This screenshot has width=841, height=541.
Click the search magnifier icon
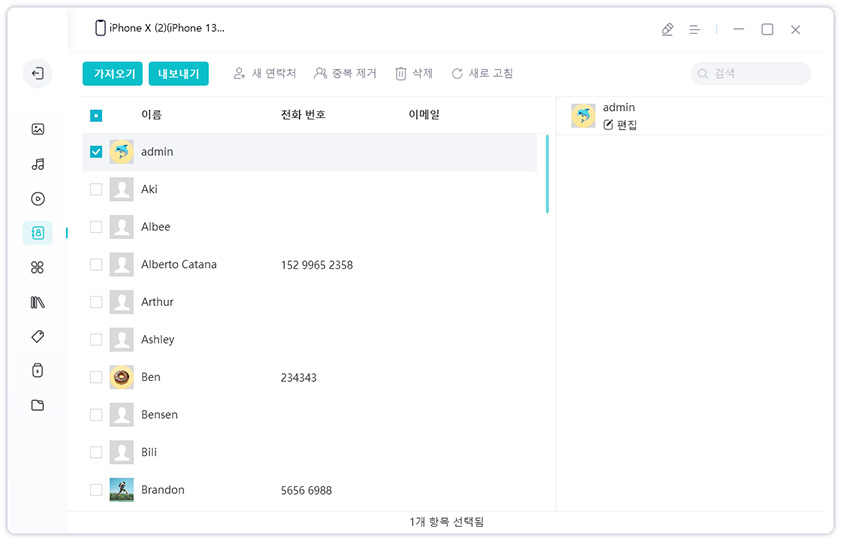click(x=703, y=73)
